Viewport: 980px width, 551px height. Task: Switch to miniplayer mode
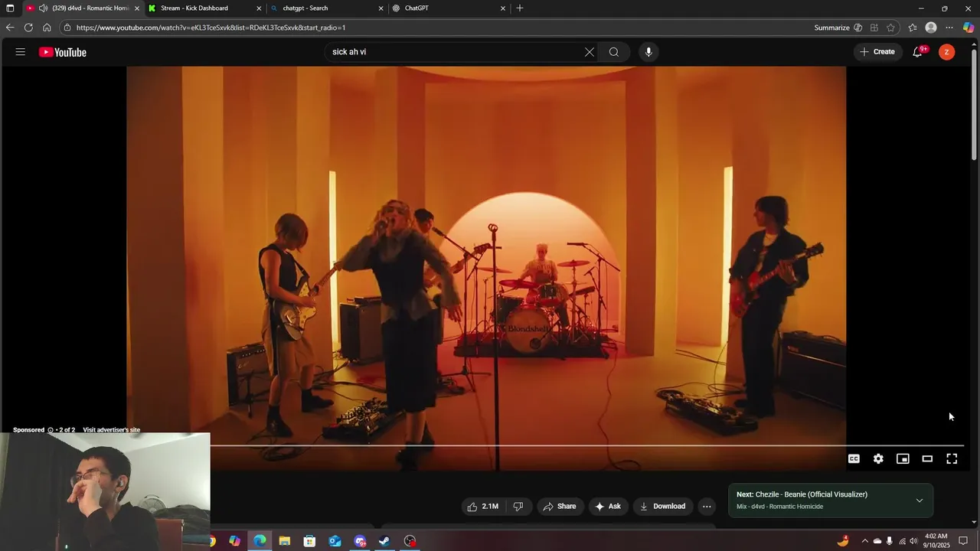(x=903, y=458)
